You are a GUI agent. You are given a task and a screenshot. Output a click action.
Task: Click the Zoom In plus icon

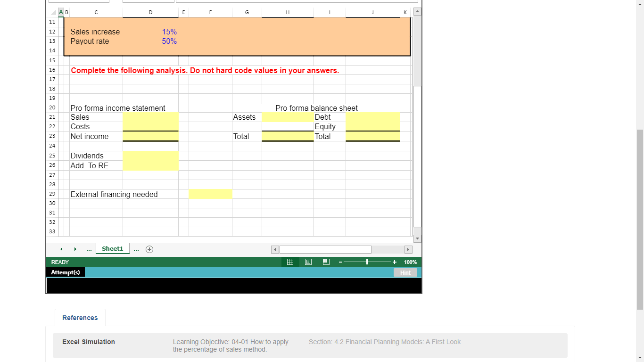click(x=395, y=262)
